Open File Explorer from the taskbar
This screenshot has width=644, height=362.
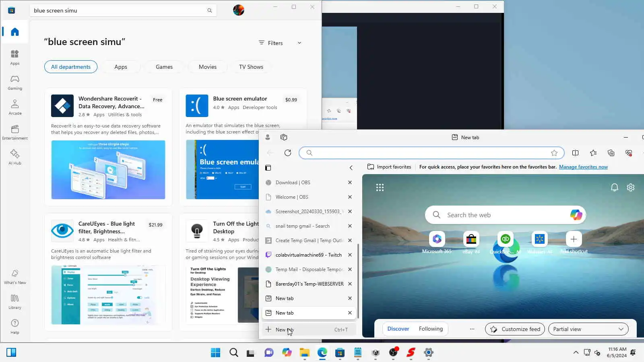(304, 353)
